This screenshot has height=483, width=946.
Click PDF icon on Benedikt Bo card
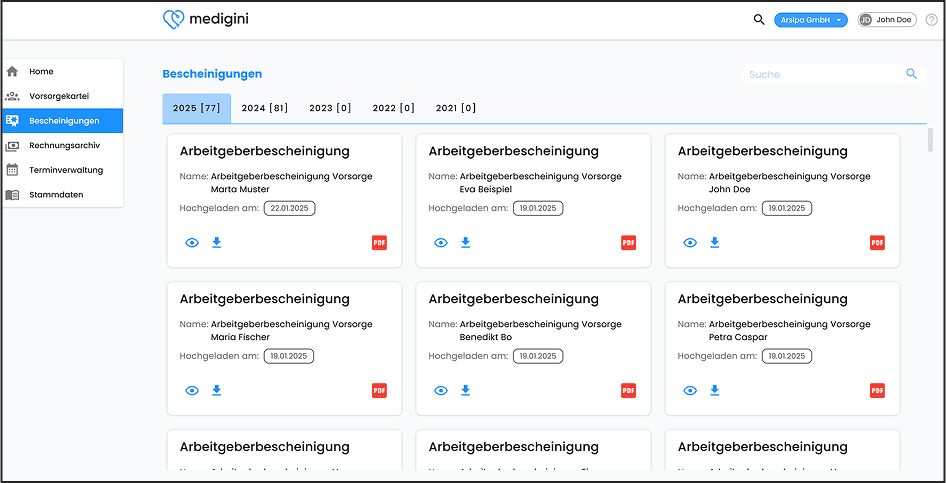click(x=629, y=391)
